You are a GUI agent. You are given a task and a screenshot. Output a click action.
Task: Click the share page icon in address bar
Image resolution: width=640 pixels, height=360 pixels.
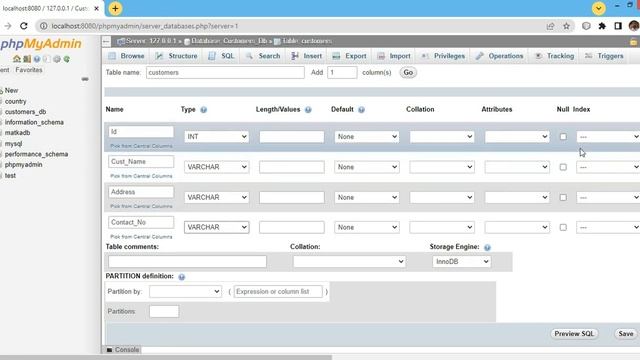pos(550,26)
